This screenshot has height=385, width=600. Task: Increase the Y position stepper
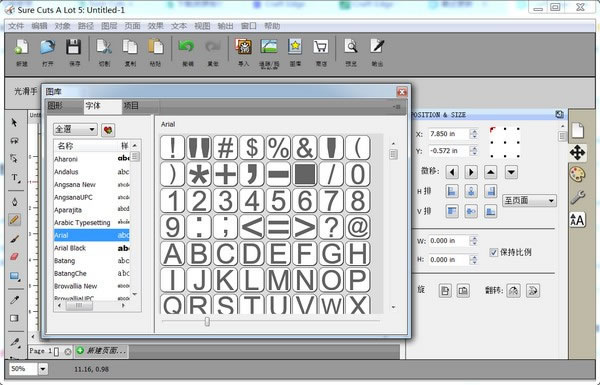pos(474,148)
